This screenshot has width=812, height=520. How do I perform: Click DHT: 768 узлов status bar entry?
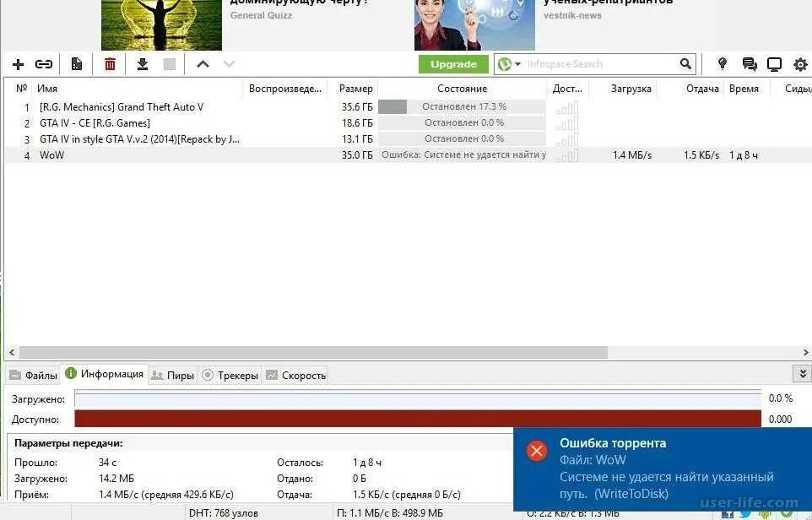[x=223, y=513]
